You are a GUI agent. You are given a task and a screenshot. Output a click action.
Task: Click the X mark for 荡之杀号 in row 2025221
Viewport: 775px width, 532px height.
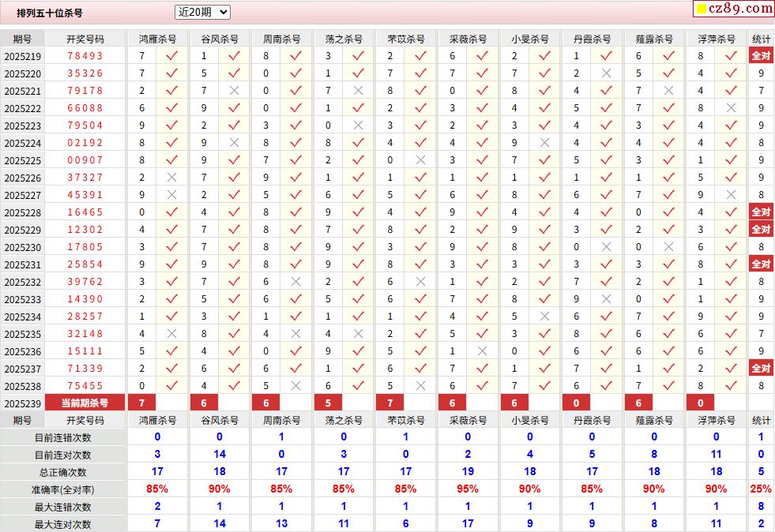(x=359, y=91)
